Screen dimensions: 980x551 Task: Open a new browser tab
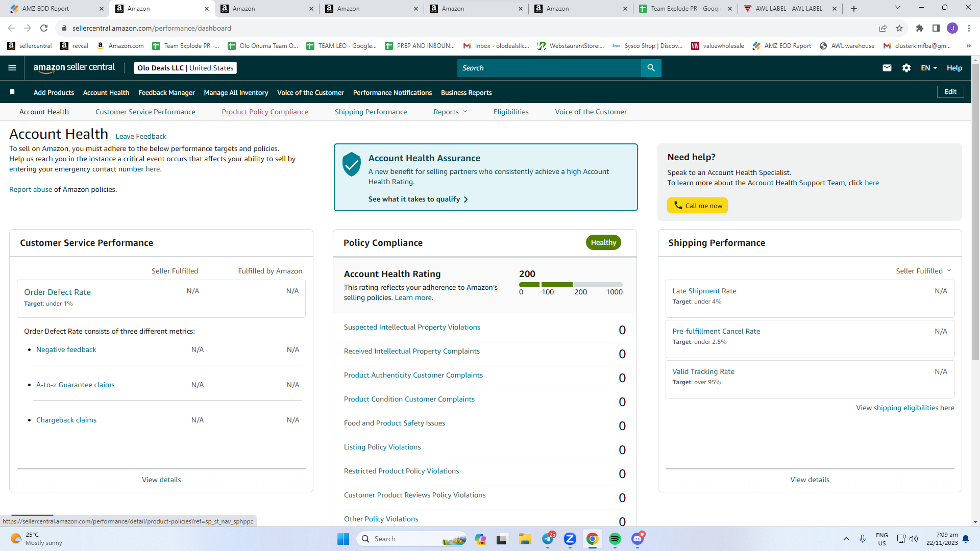click(854, 9)
